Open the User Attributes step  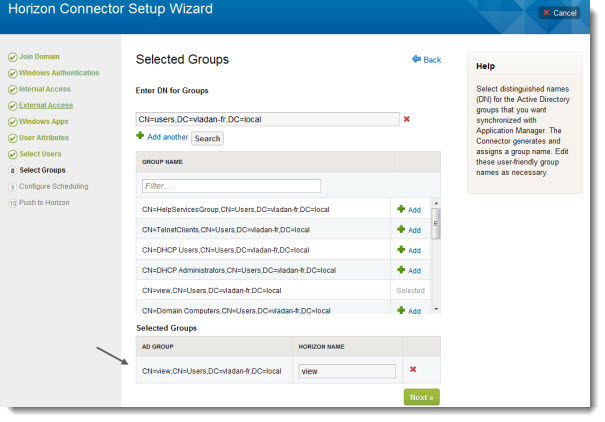44,138
